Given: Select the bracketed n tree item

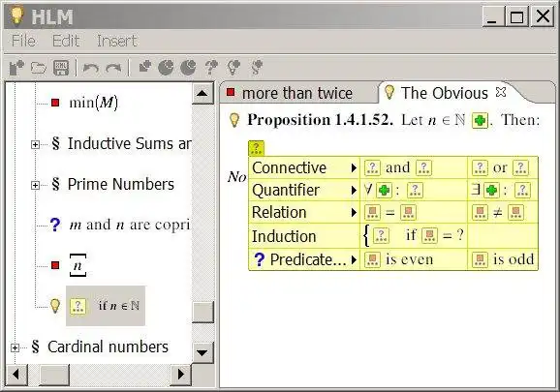Looking at the screenshot, I should [78, 265].
